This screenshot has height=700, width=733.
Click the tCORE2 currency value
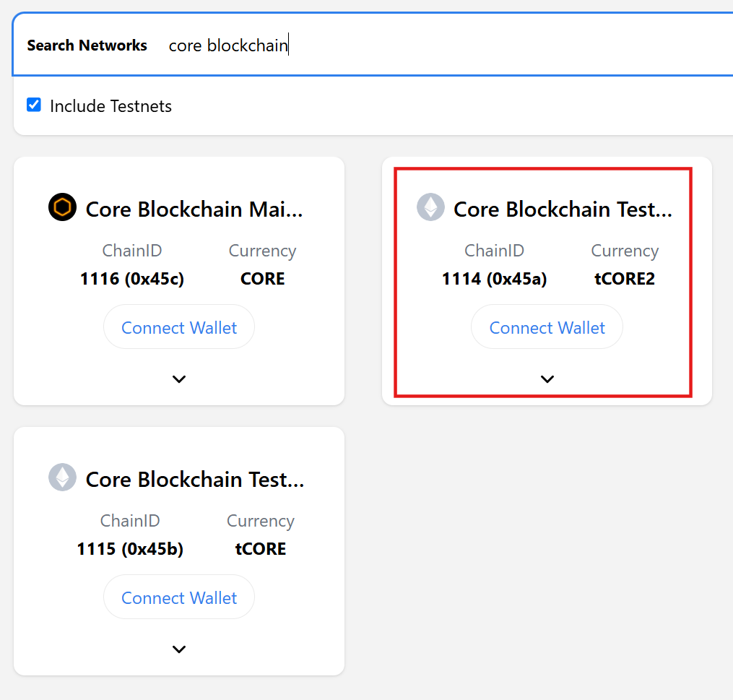click(625, 279)
